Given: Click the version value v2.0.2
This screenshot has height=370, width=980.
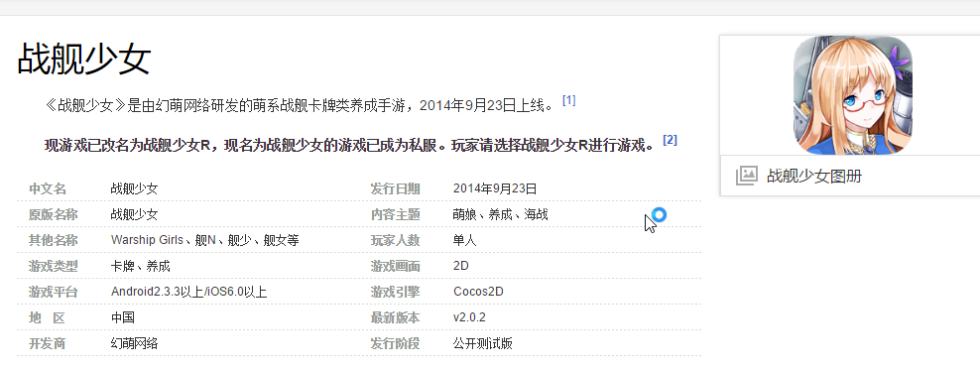Looking at the screenshot, I should click(469, 317).
